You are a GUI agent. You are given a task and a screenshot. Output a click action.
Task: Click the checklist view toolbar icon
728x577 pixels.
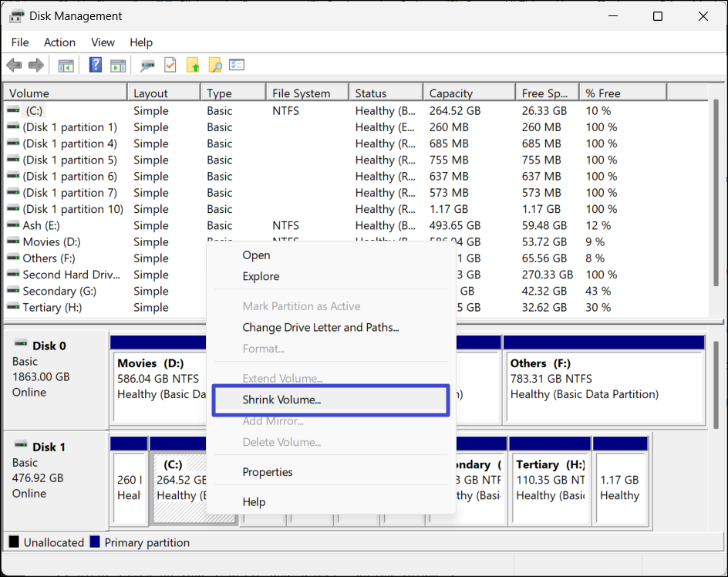tap(237, 66)
